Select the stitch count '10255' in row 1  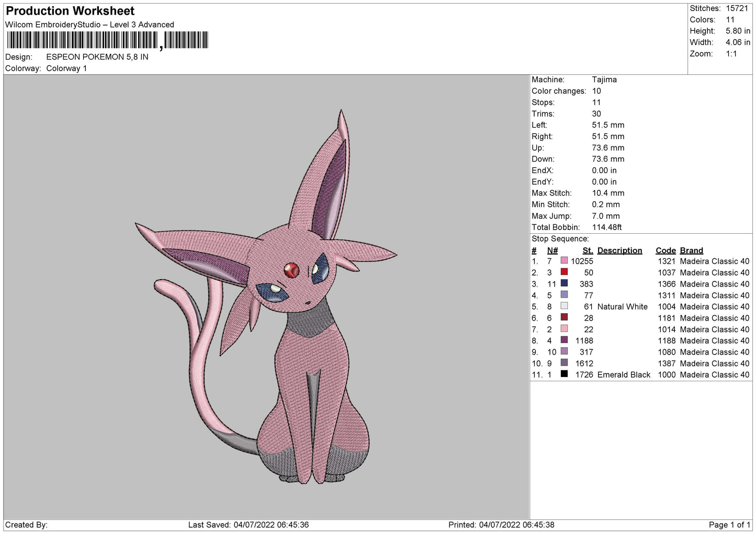coord(582,261)
